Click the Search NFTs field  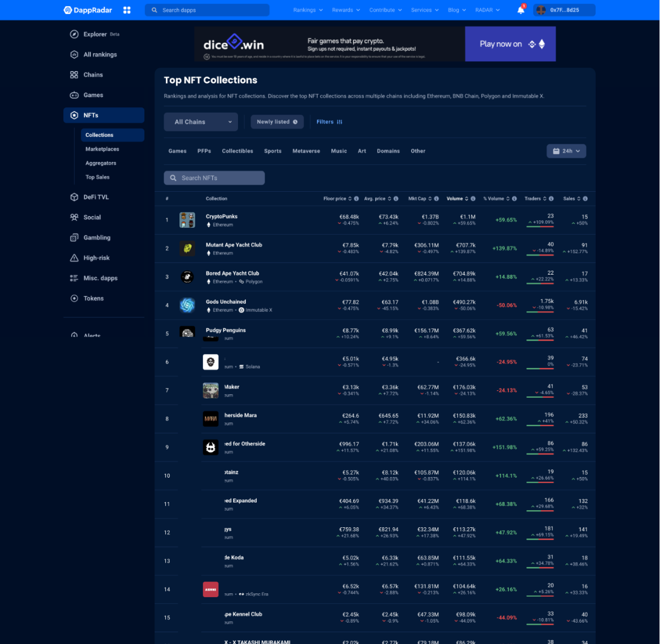pyautogui.click(x=214, y=178)
